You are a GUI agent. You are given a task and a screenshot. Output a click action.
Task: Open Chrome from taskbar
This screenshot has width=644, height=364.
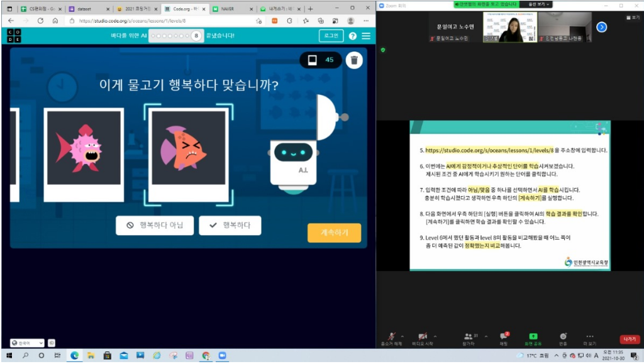pos(206,355)
